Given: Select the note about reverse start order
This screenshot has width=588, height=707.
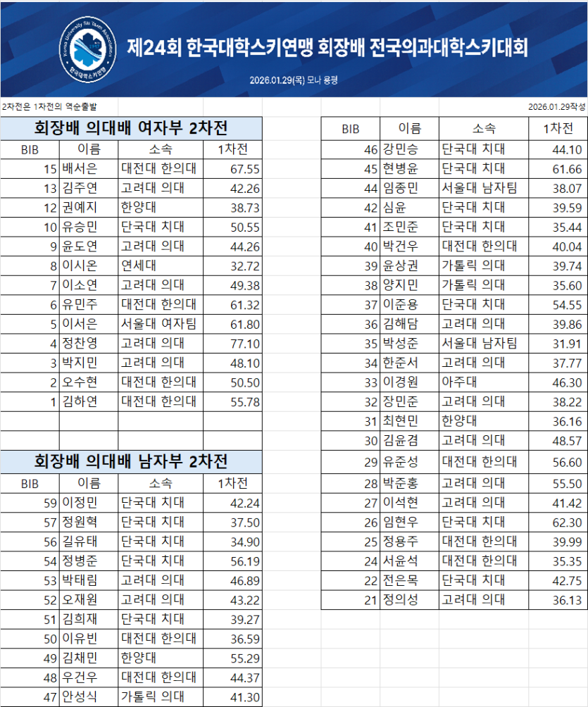Looking at the screenshot, I should (49, 106).
